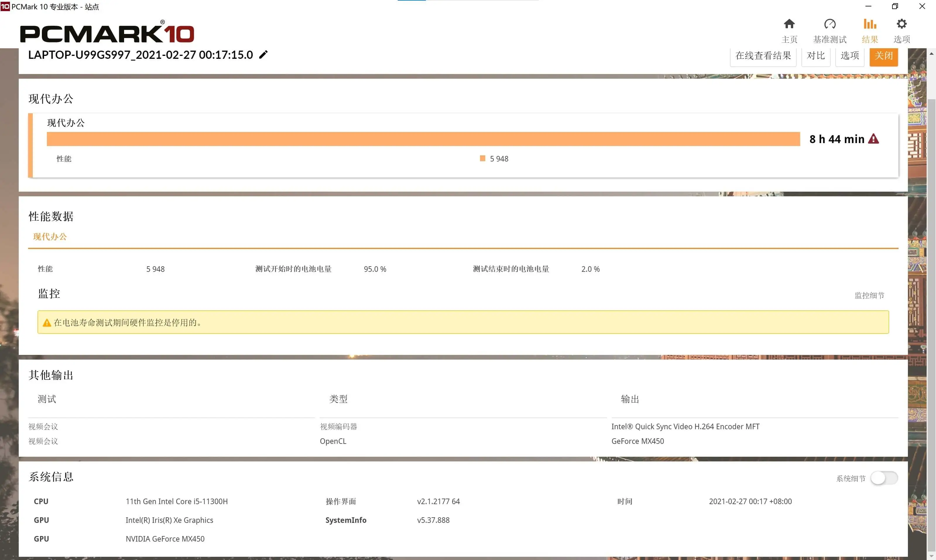
Task: Click the SystemInfo v5.37.888 value
Action: coord(433,520)
